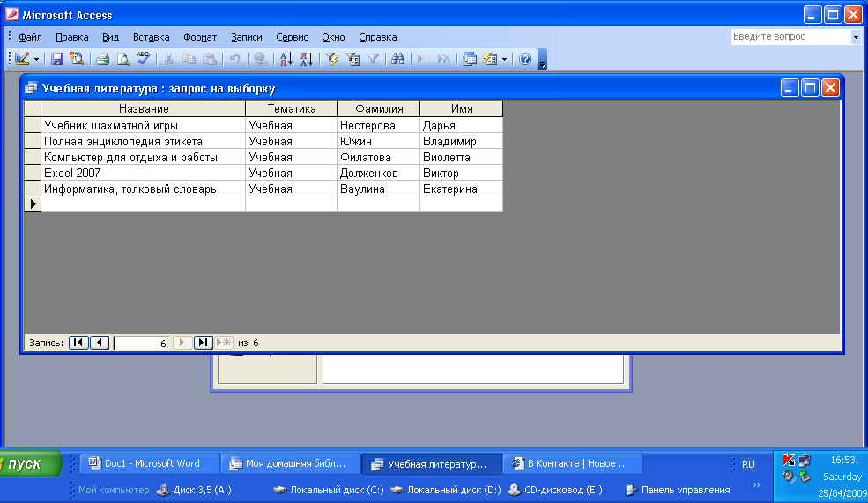The width and height of the screenshot is (868, 503).
Task: Select the row selector of Excel 2007 row
Action: pos(33,173)
